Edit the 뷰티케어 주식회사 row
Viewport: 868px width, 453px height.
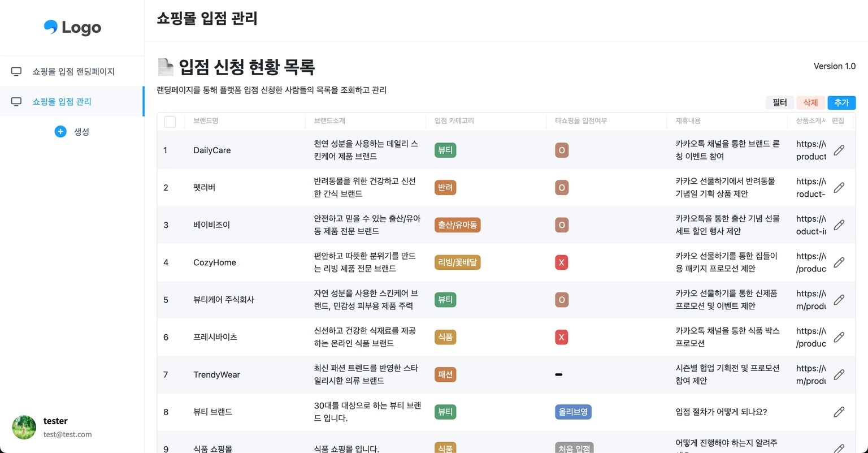pyautogui.click(x=839, y=300)
